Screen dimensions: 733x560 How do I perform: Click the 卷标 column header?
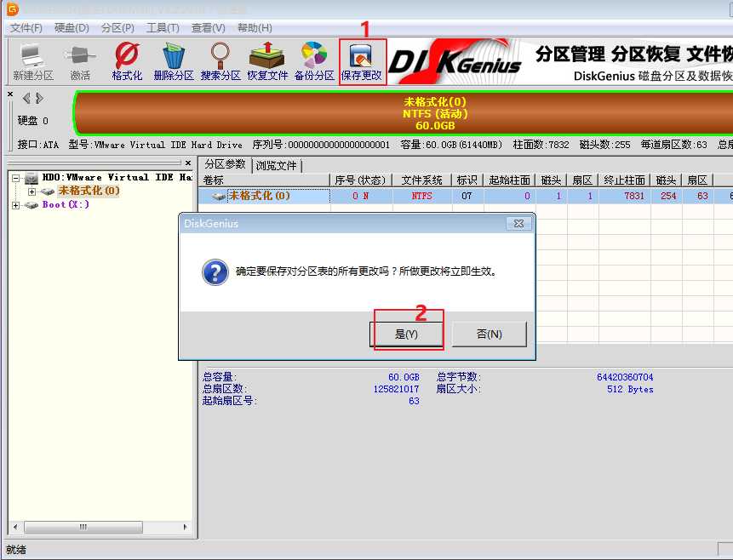point(266,180)
